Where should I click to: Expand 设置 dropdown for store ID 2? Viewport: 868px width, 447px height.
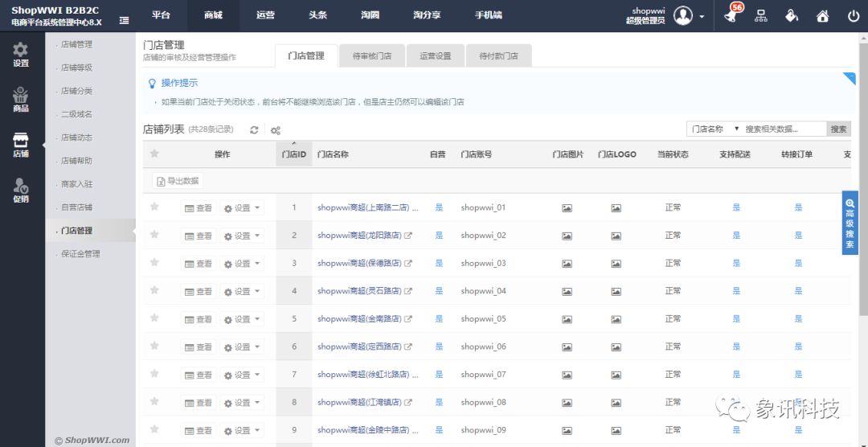pos(242,236)
